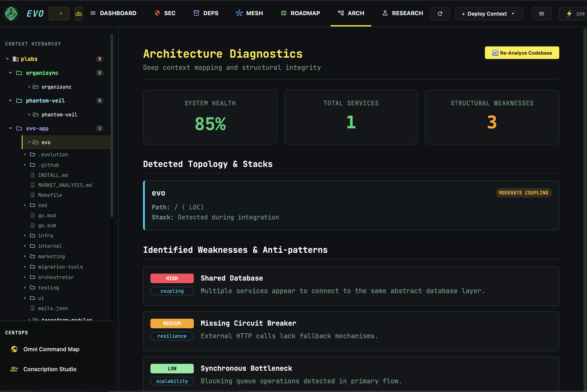Click the ARCH schema tree icon

point(341,13)
